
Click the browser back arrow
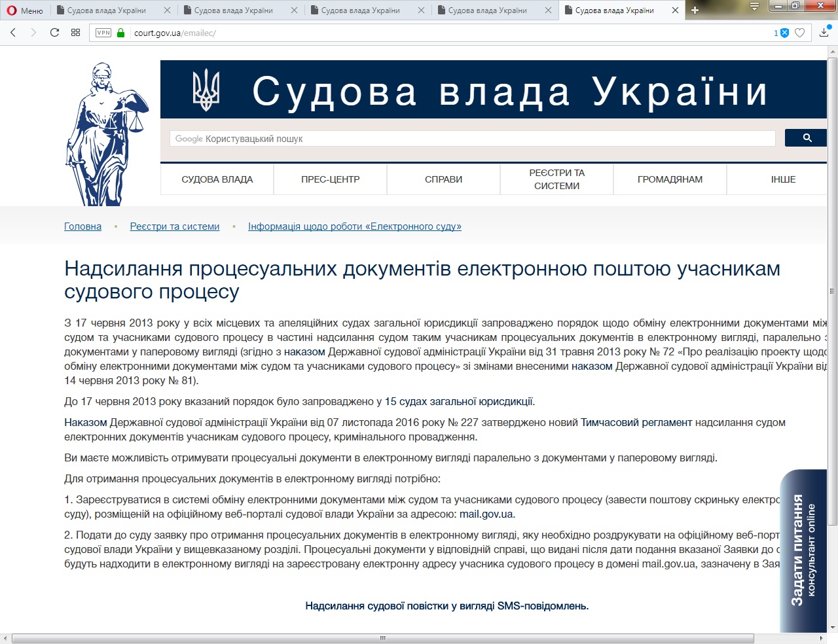pyautogui.click(x=13, y=33)
